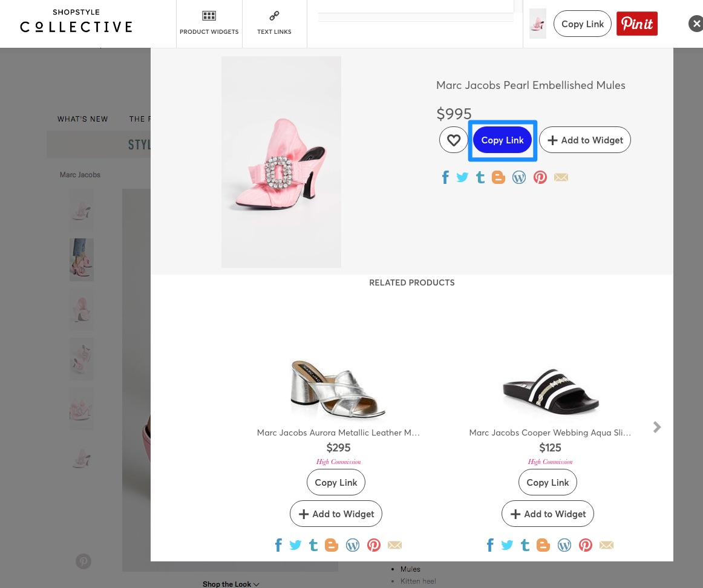Add Cooper Webbing Aqua slides to widget
Image resolution: width=703 pixels, height=588 pixels.
click(548, 514)
